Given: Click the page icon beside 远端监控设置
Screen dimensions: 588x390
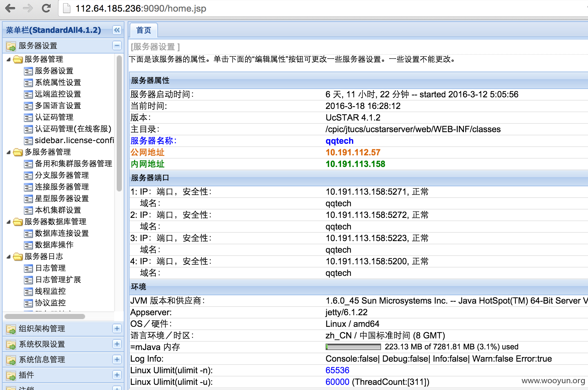Looking at the screenshot, I should pyautogui.click(x=28, y=94).
